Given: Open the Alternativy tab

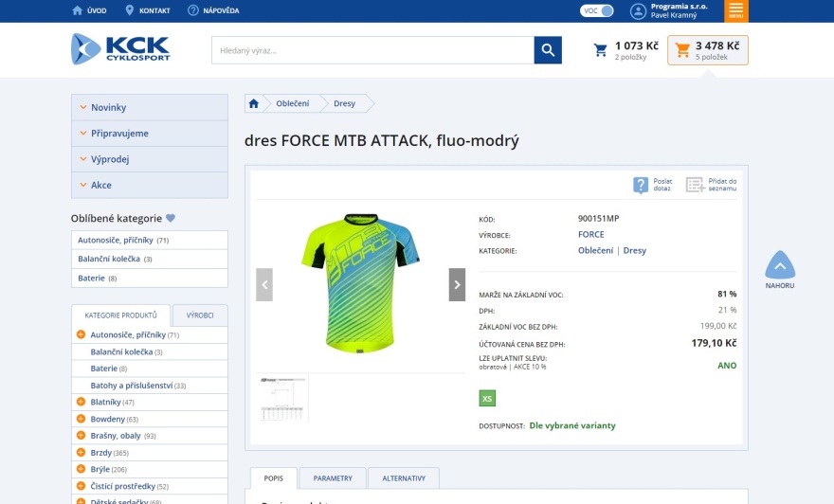Looking at the screenshot, I should tap(404, 478).
